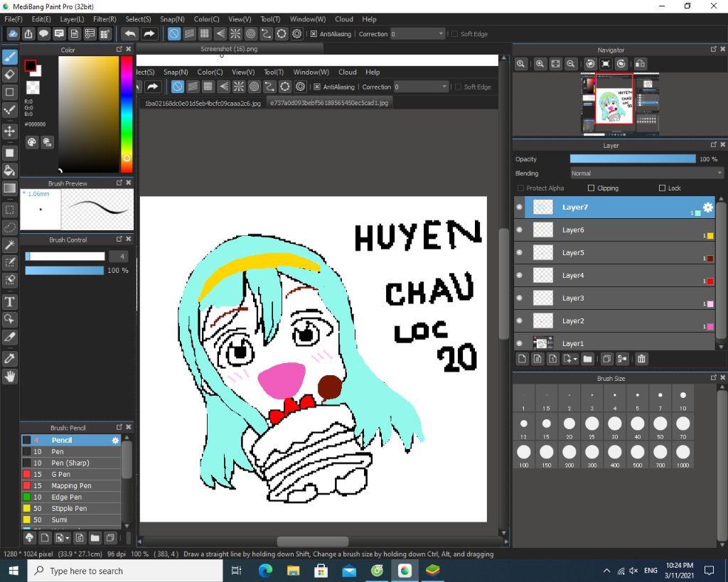Open the Window(W) menu
The height and width of the screenshot is (582, 728).
pyautogui.click(x=307, y=19)
